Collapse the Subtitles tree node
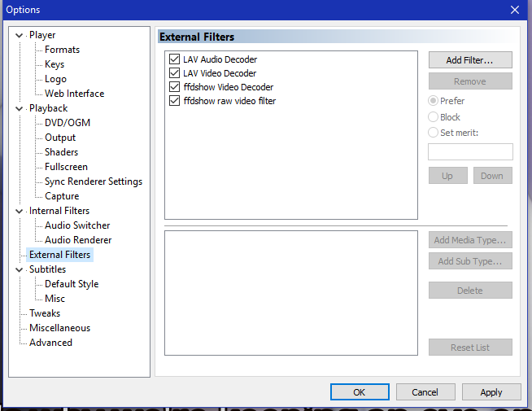This screenshot has height=411, width=532. (20, 269)
